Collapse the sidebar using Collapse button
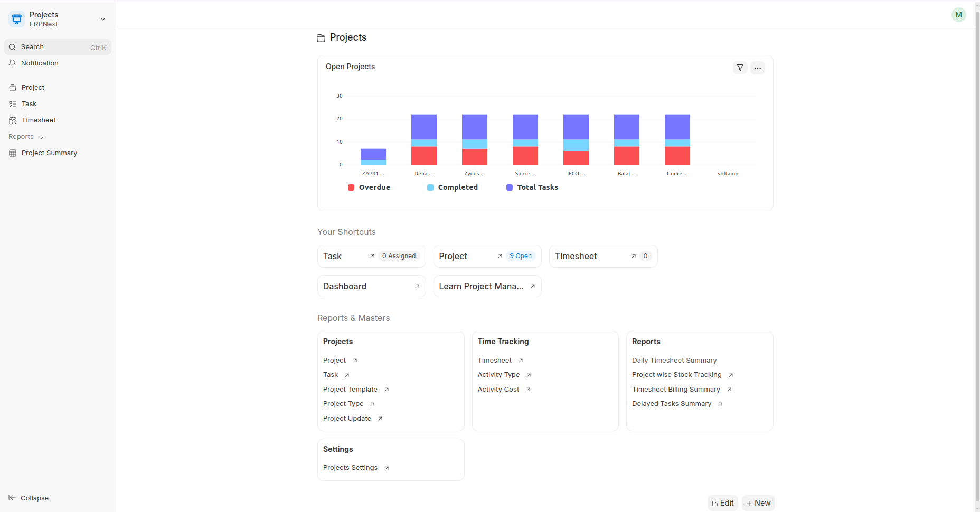 point(29,498)
